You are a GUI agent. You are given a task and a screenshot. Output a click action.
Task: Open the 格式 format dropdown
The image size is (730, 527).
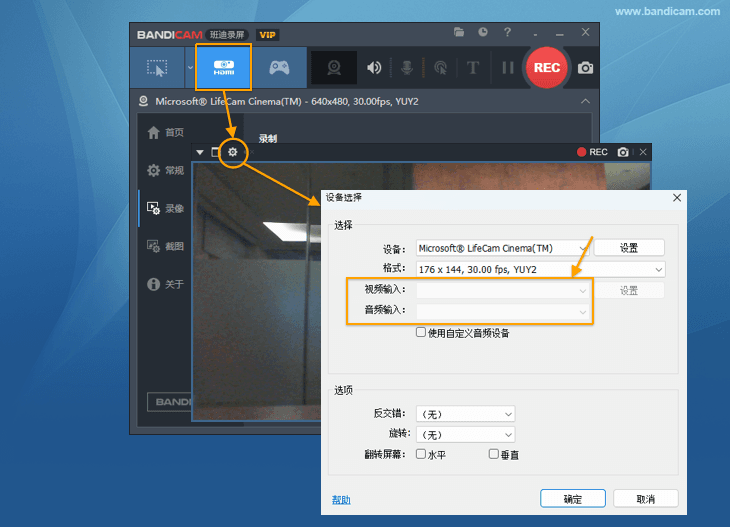541,270
